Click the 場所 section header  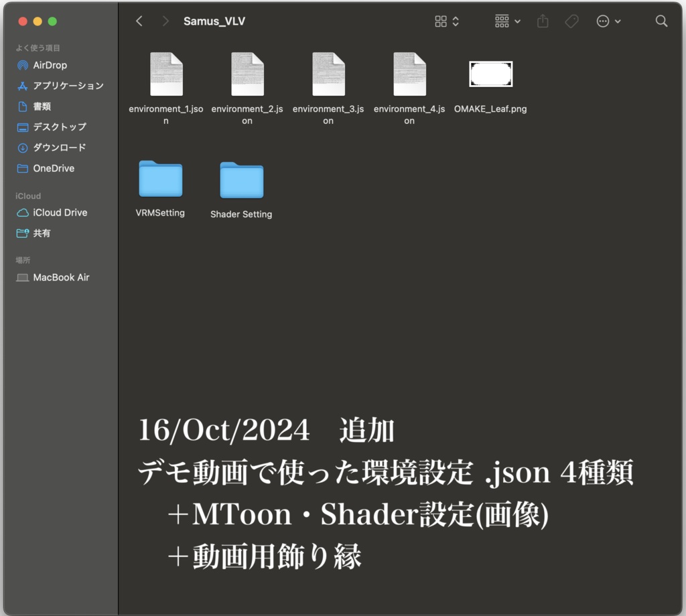click(23, 260)
